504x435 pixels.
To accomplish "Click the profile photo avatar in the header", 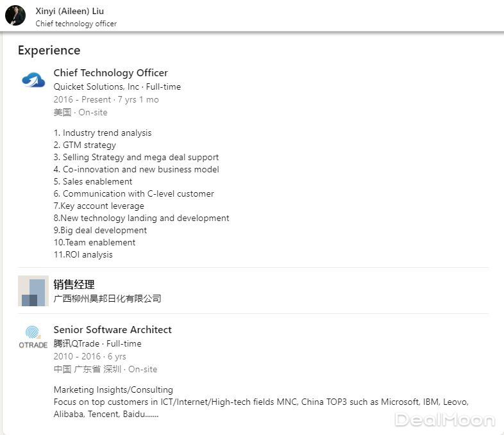I will 15,15.
